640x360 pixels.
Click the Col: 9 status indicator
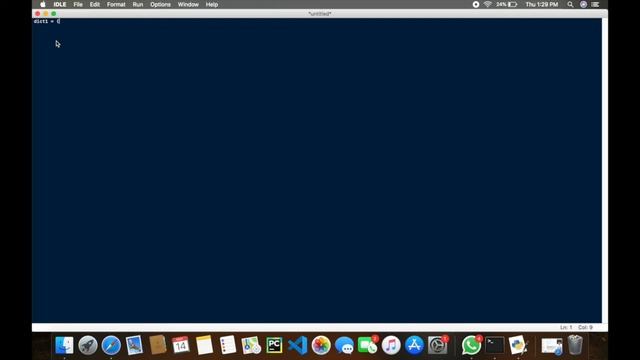point(585,327)
